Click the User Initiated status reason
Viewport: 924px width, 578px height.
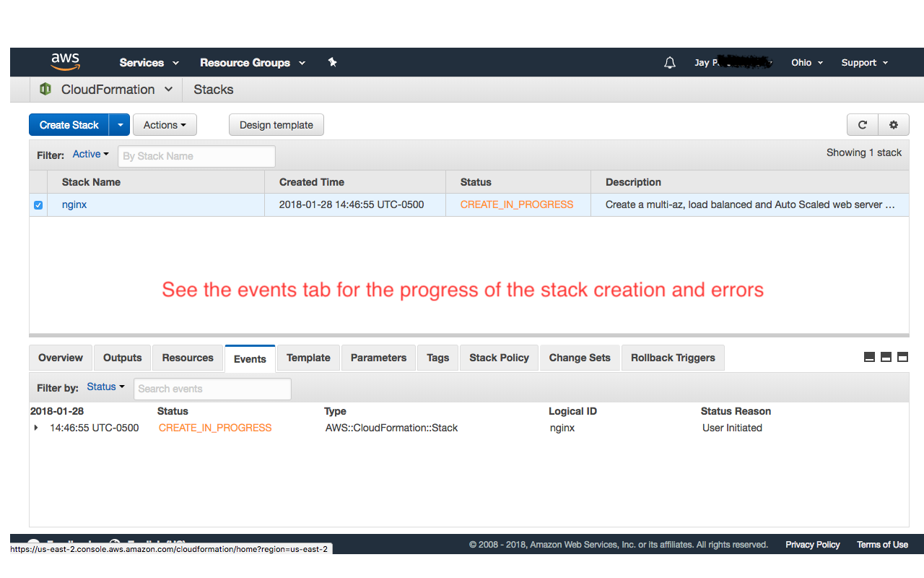732,428
